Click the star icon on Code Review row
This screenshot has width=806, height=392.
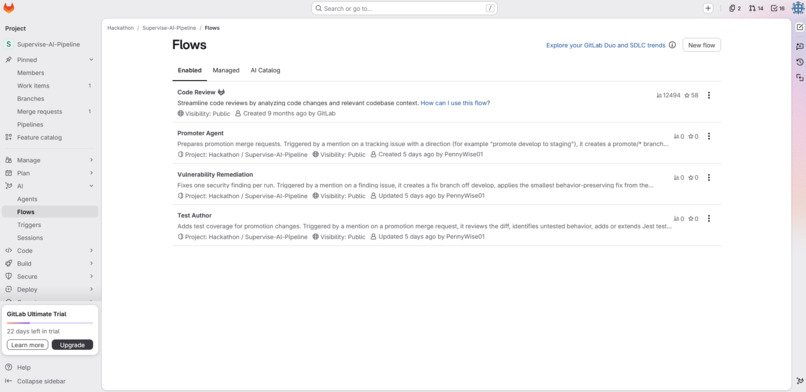(687, 96)
